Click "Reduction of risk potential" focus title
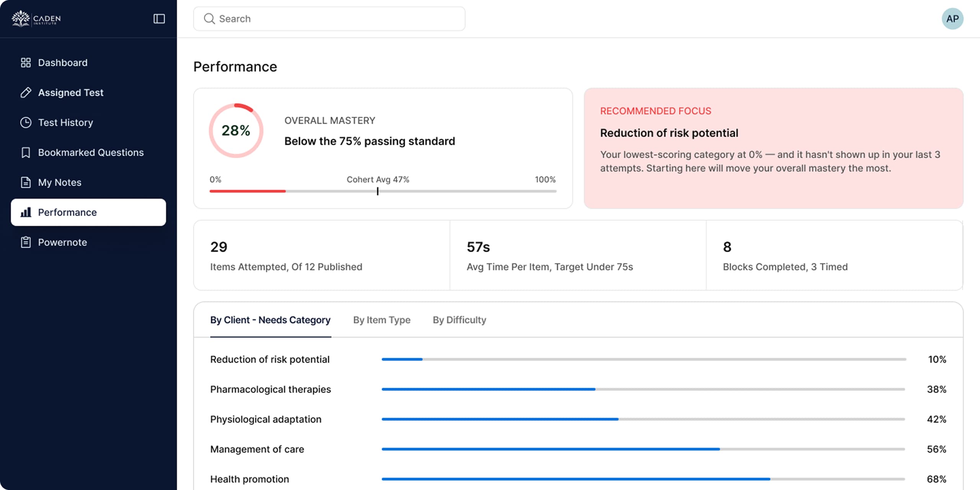This screenshot has width=980, height=490. point(669,133)
